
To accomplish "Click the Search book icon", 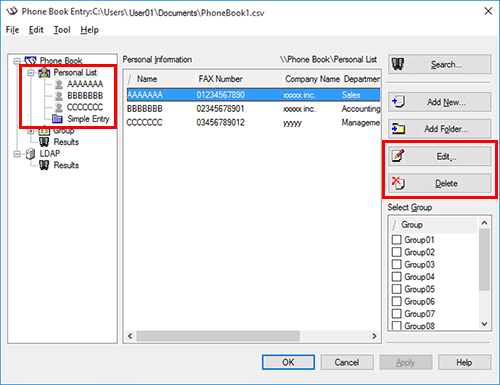I will (397, 64).
